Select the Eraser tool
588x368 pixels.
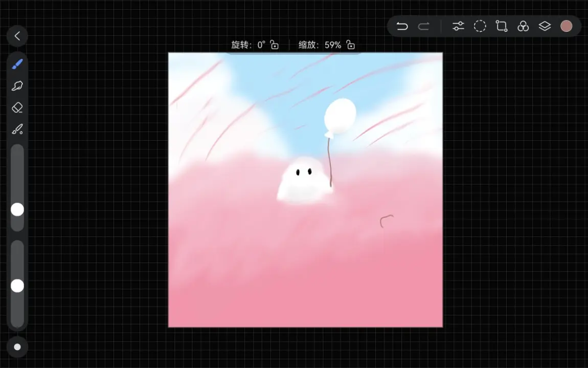(17, 107)
